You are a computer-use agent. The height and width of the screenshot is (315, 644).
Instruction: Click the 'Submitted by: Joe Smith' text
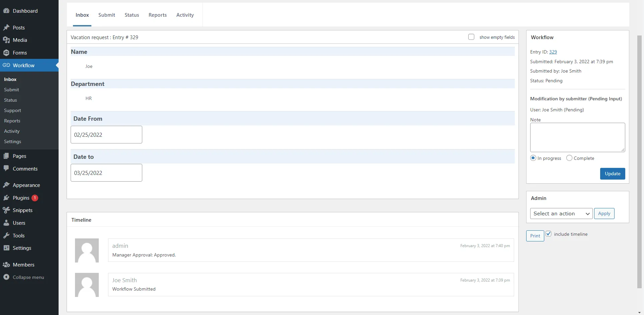point(556,71)
